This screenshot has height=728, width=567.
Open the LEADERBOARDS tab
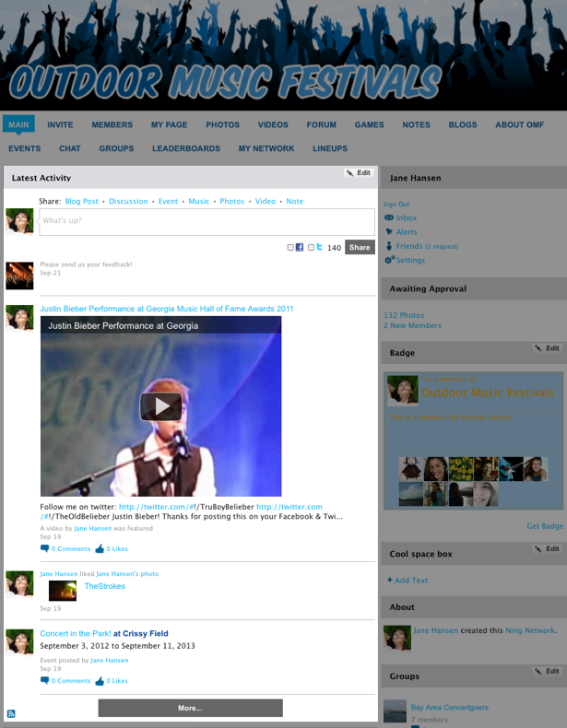pyautogui.click(x=186, y=148)
